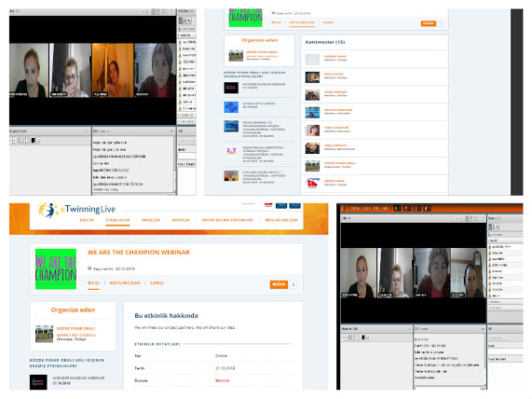
Task: Open the Audio menu in orange toolbar
Action: tap(385, 208)
